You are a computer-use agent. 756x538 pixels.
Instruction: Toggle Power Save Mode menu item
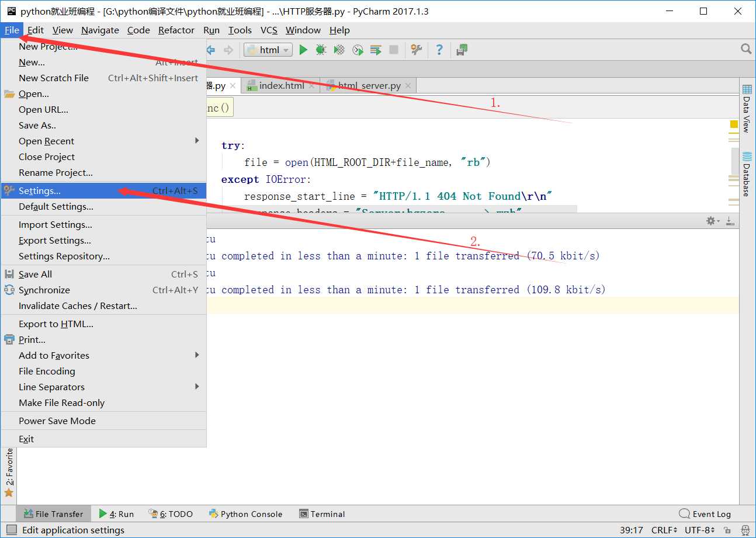(x=103, y=421)
